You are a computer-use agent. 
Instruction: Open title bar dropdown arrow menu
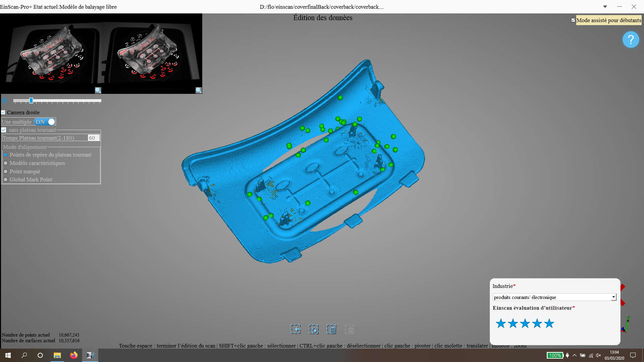pos(605,7)
